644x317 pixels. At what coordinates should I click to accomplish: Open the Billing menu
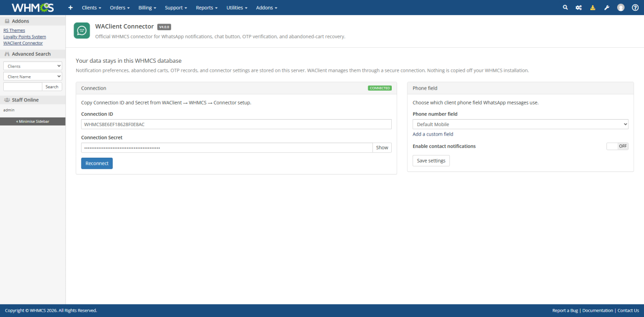(x=147, y=8)
